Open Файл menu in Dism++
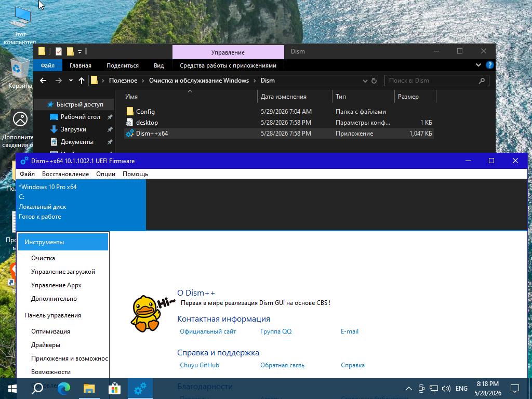 pos(27,174)
